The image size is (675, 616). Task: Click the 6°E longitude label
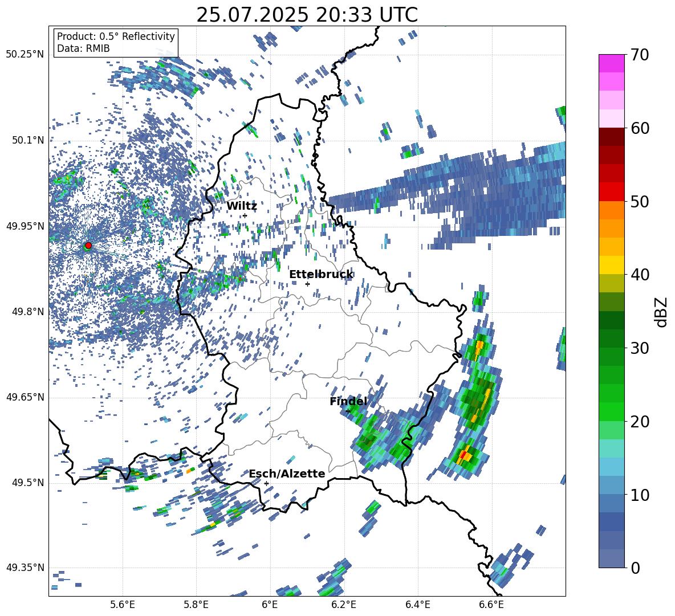click(x=270, y=605)
